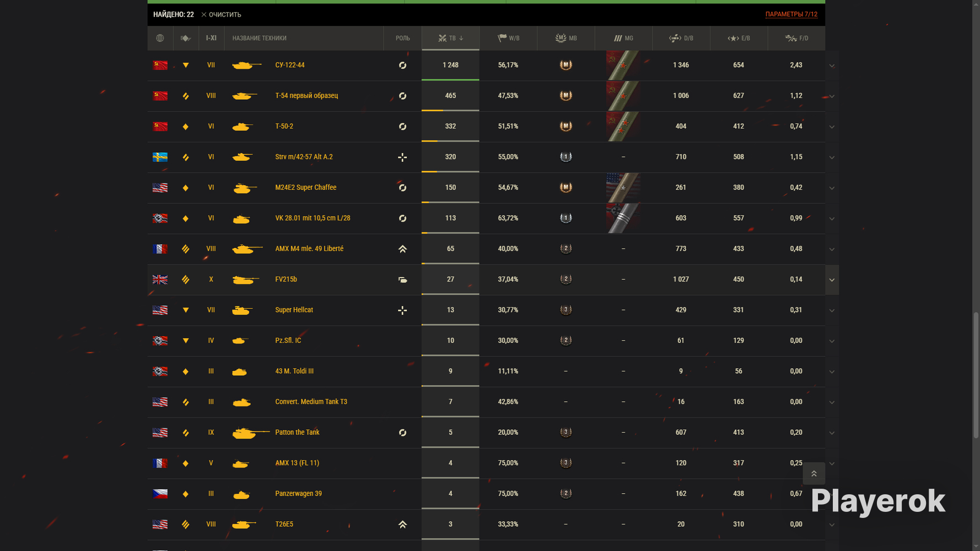Expand the Patton the Tank row
This screenshot has width=980, height=551.
tap(832, 433)
